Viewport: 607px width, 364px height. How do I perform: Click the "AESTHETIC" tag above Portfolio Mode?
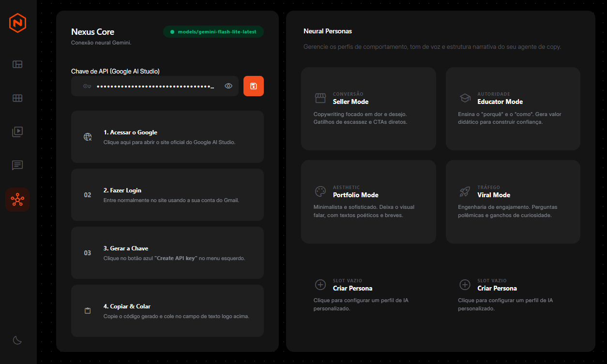pyautogui.click(x=347, y=188)
